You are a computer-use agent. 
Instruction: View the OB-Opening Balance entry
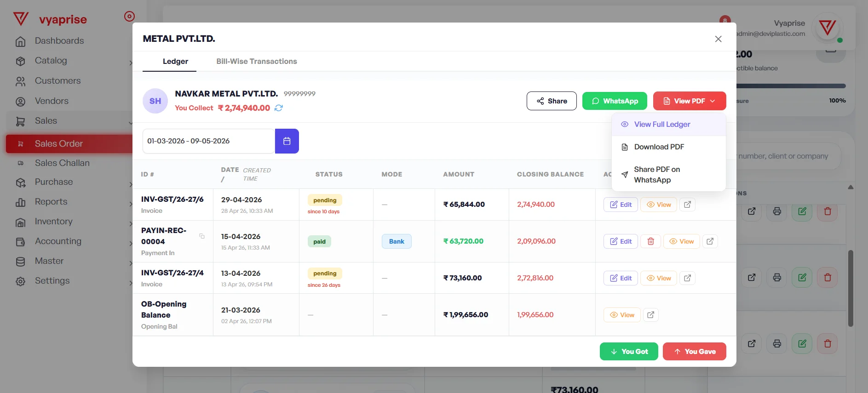[622, 315]
